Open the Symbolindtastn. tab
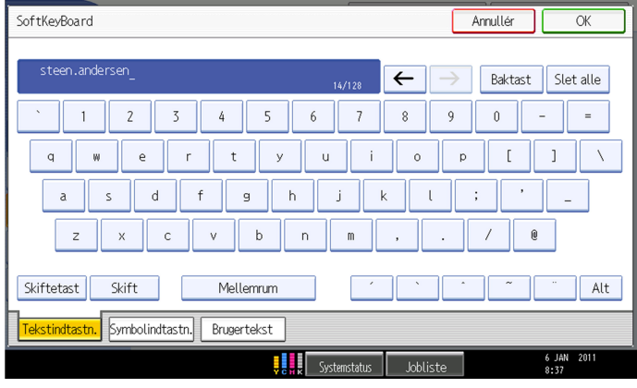Viewport: 637px width, 388px height. click(x=151, y=329)
